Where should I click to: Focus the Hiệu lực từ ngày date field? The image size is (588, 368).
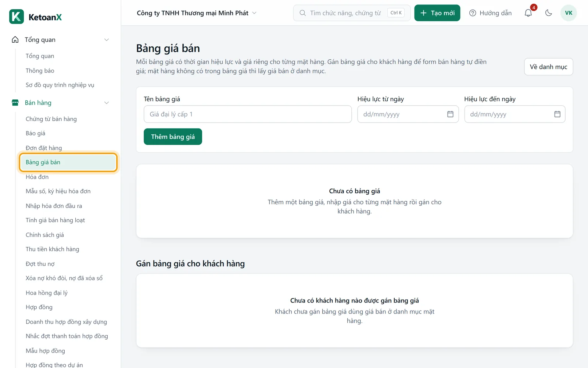[x=408, y=114]
